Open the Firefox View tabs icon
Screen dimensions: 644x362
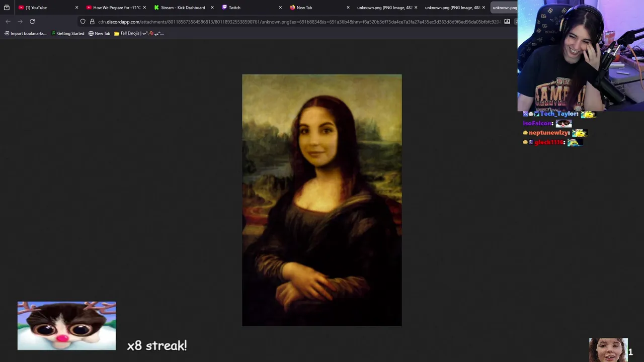pyautogui.click(x=7, y=8)
